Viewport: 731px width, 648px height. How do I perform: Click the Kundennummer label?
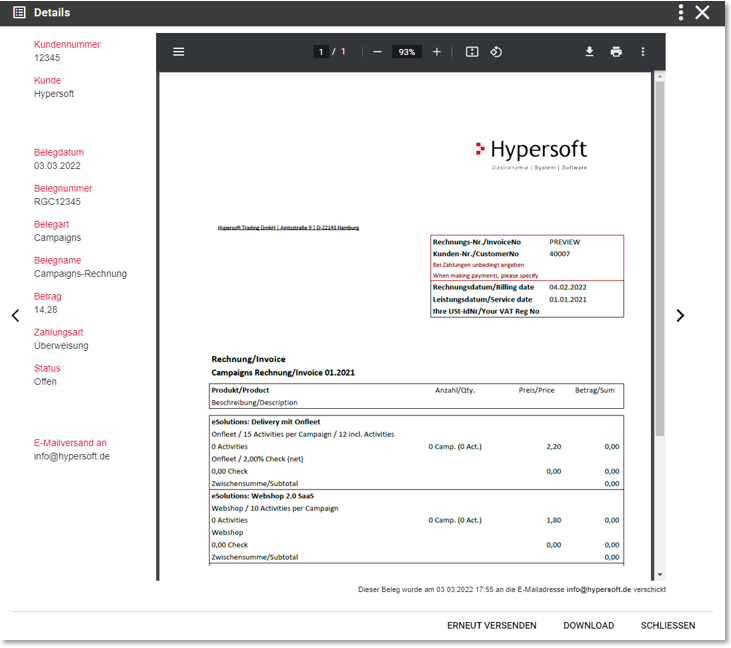[x=67, y=44]
